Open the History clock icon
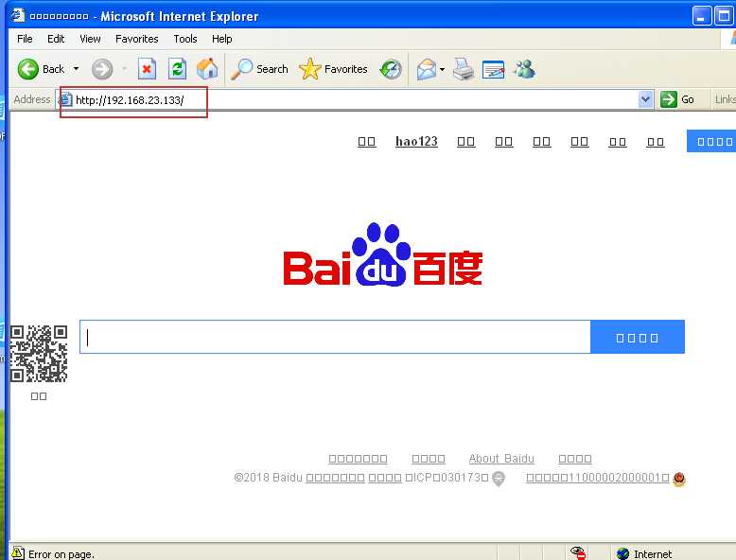Screen dimensions: 736x560 (391, 69)
